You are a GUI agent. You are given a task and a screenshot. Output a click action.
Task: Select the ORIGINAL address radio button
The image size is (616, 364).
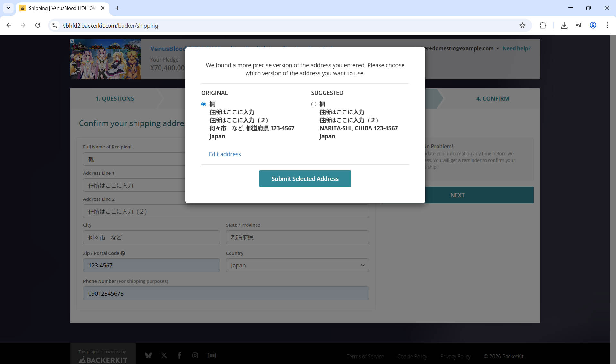click(204, 104)
